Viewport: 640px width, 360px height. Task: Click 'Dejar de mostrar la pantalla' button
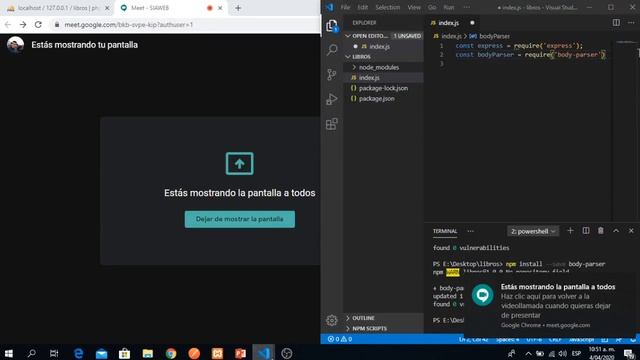[x=240, y=219]
